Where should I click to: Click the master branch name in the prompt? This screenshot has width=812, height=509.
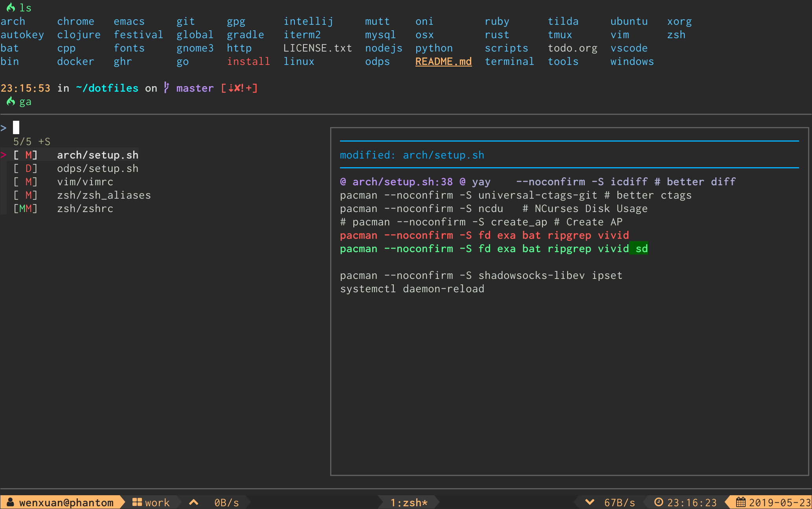coord(195,88)
